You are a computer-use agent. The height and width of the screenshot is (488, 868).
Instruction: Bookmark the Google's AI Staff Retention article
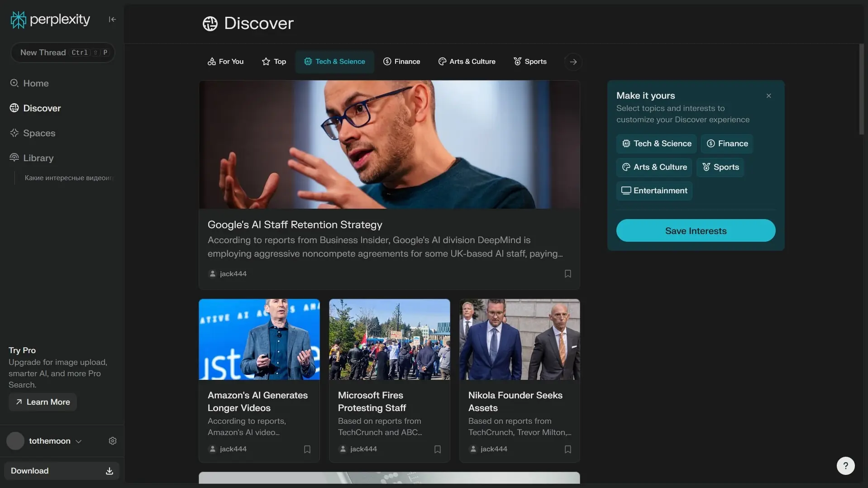[x=568, y=274]
